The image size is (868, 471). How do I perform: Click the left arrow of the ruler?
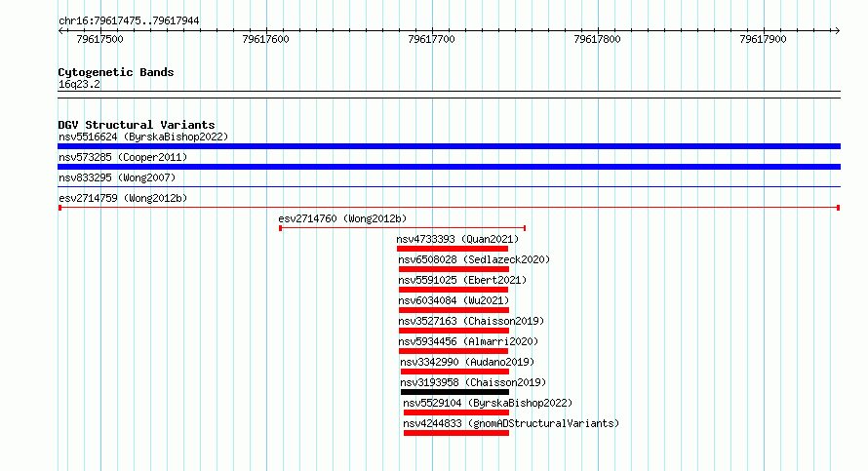(60, 31)
